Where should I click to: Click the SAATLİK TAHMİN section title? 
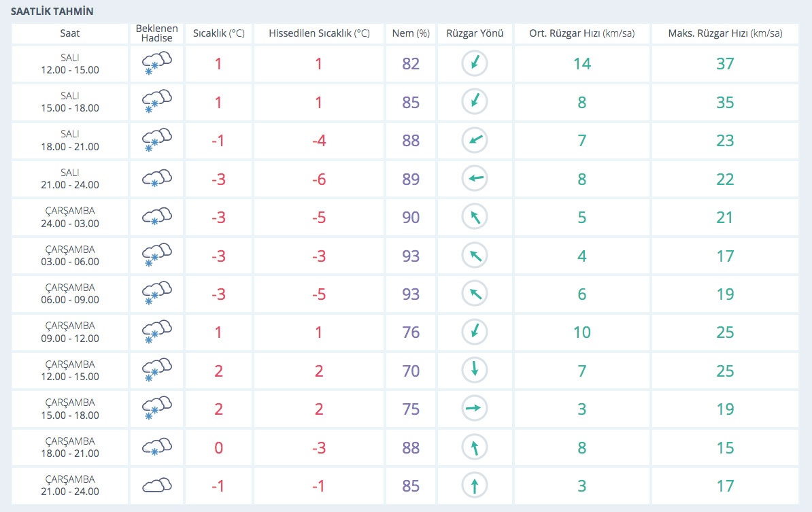click(x=52, y=12)
